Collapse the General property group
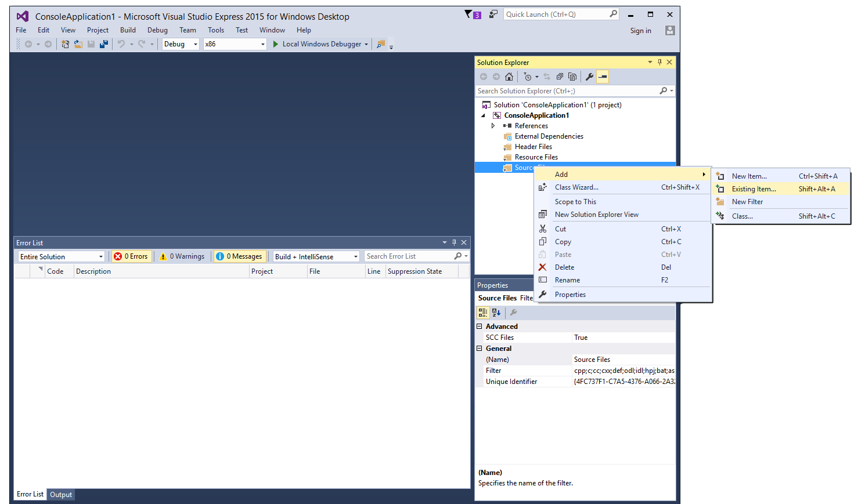This screenshot has height=504, width=858. 480,349
